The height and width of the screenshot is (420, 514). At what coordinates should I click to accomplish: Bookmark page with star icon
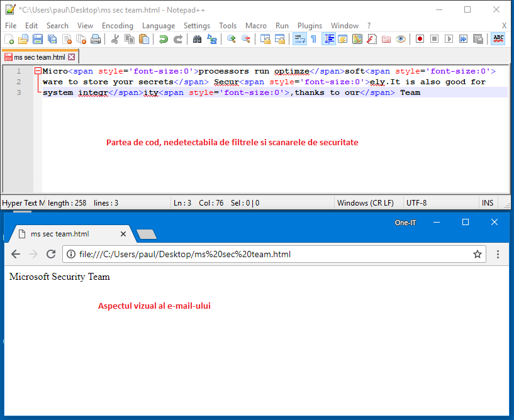click(x=478, y=254)
